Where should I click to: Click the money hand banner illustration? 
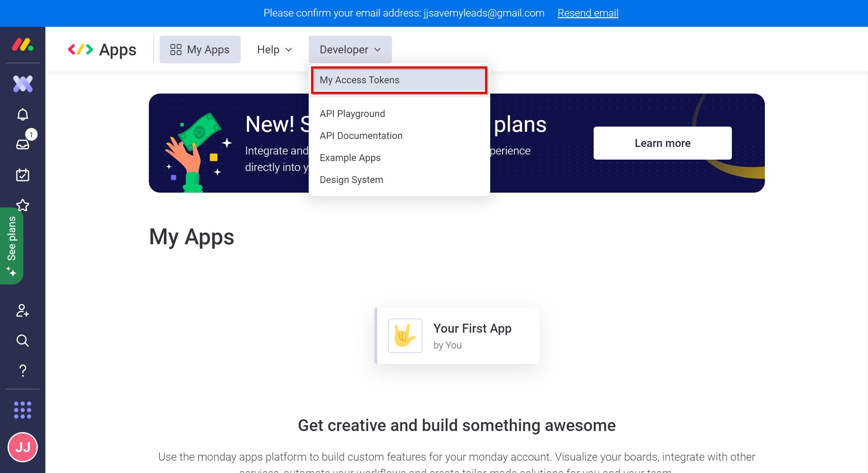click(x=199, y=152)
